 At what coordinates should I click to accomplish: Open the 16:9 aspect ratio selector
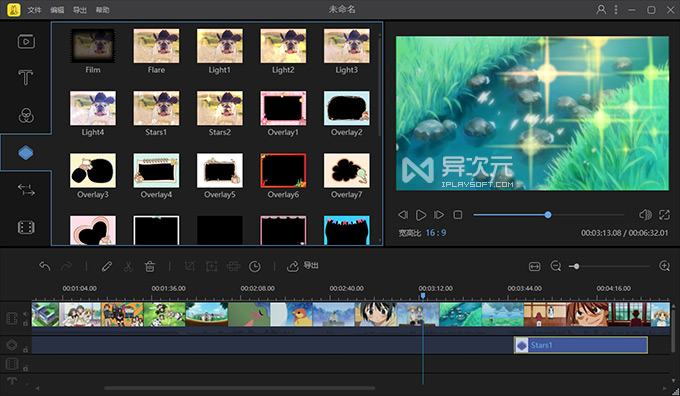tap(435, 233)
